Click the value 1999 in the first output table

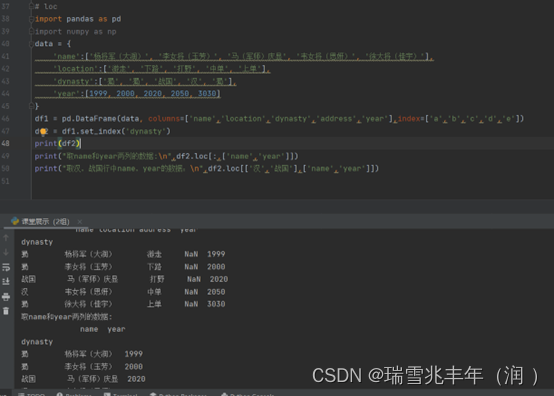(216, 254)
